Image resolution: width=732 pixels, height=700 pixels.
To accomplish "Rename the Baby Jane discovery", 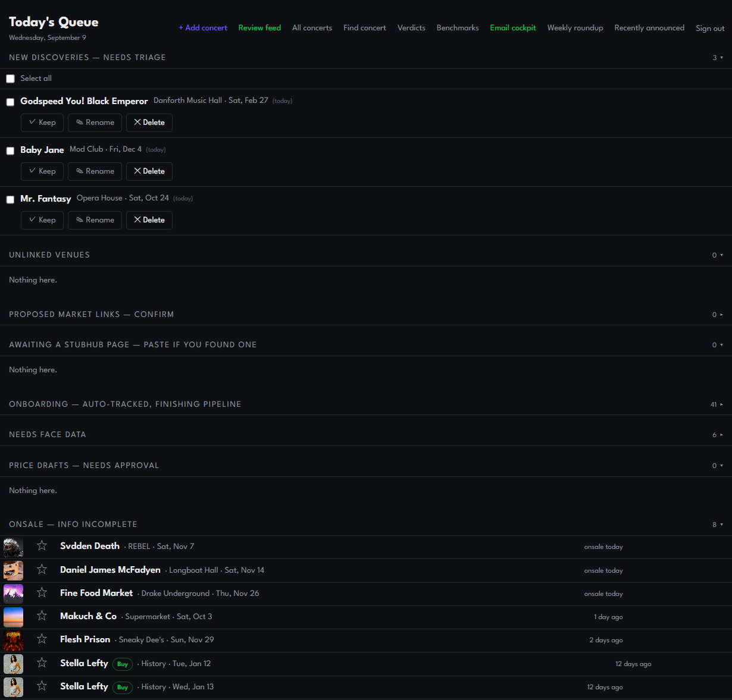I will click(95, 171).
